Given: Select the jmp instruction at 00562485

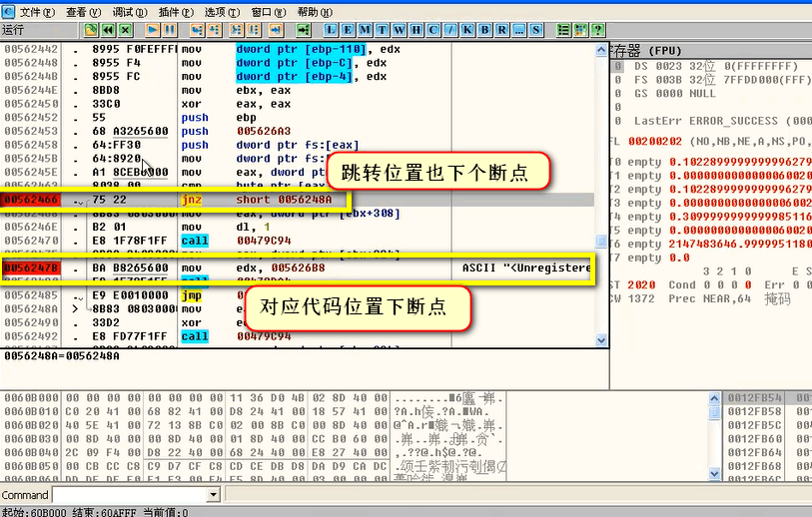Looking at the screenshot, I should (191, 295).
